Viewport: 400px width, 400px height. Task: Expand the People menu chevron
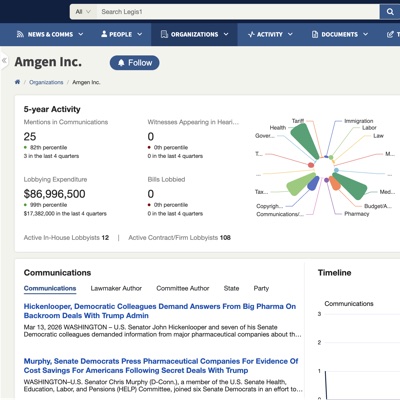click(x=140, y=34)
